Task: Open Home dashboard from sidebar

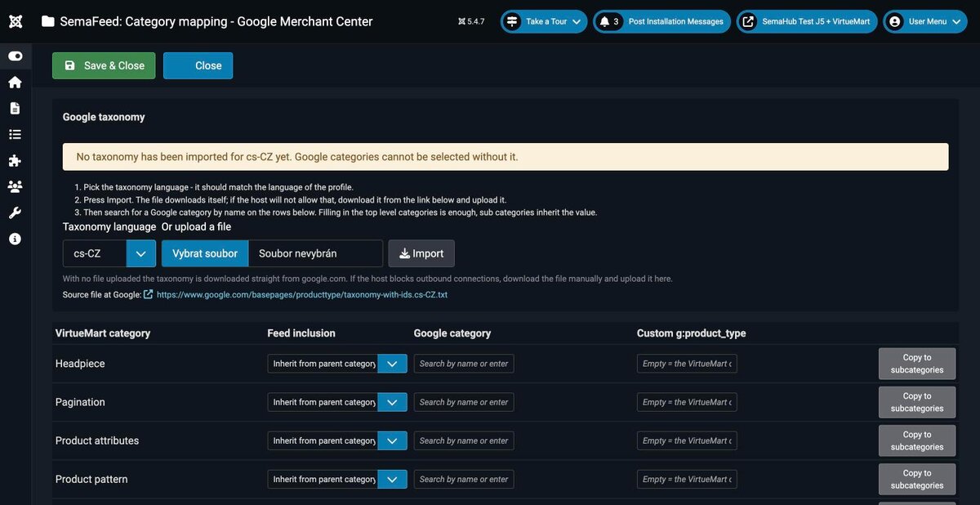Action: click(x=15, y=83)
